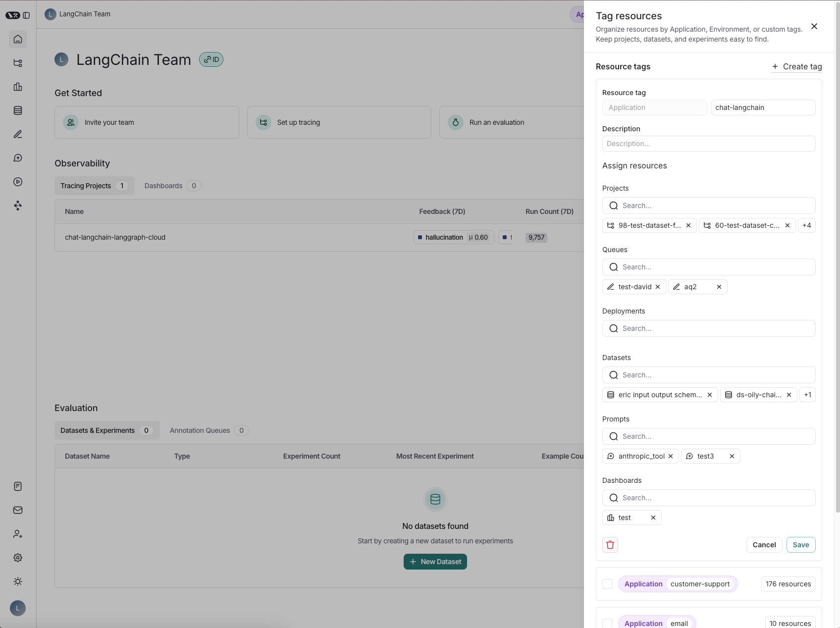840x628 pixels.
Task: Remove the 60-test-dataset-c project chip
Action: coord(787,225)
